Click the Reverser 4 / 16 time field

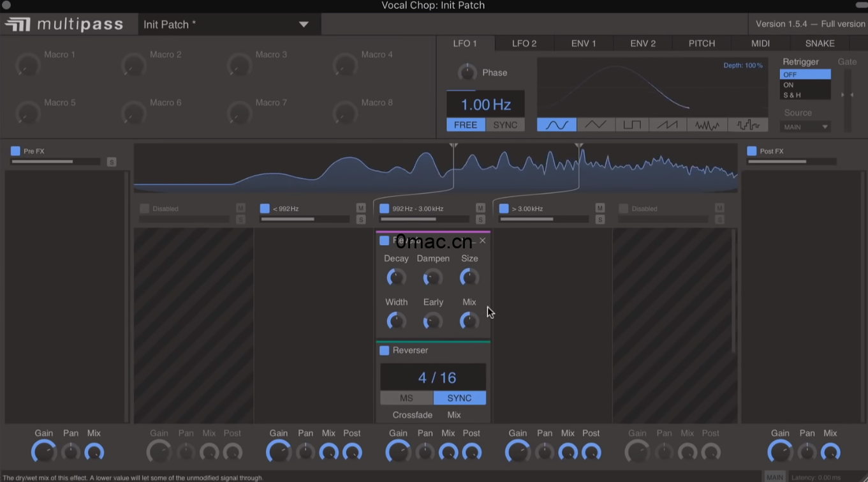[x=433, y=377]
